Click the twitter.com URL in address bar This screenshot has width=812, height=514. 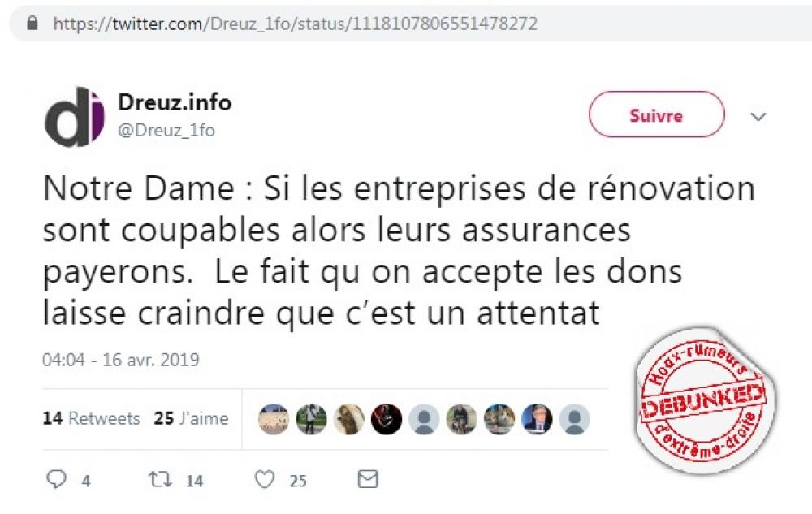296,24
